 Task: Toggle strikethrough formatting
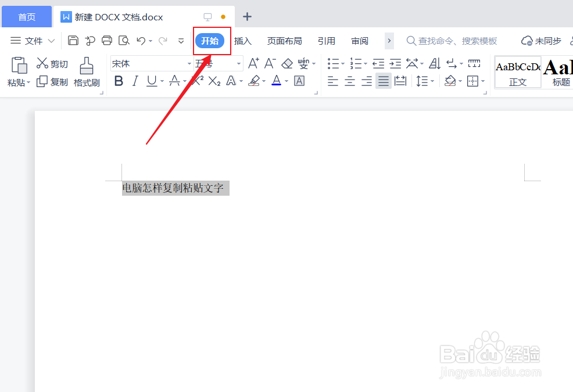[175, 81]
